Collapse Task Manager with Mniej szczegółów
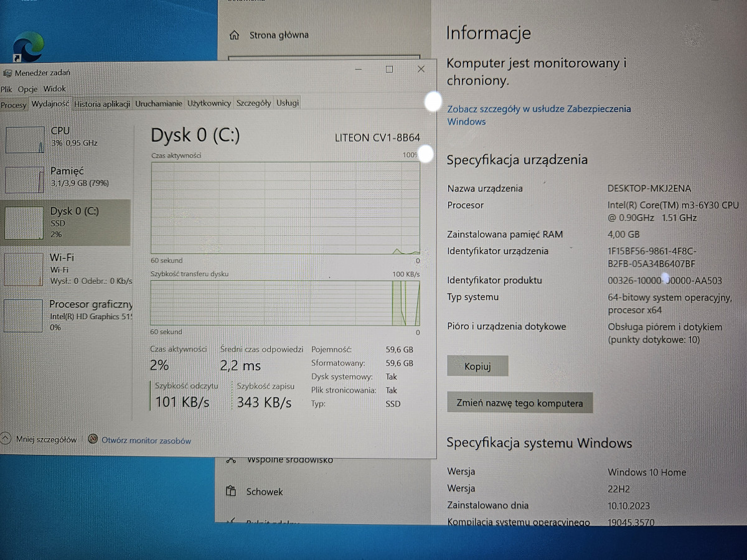This screenshot has height=560, width=747. click(39, 439)
